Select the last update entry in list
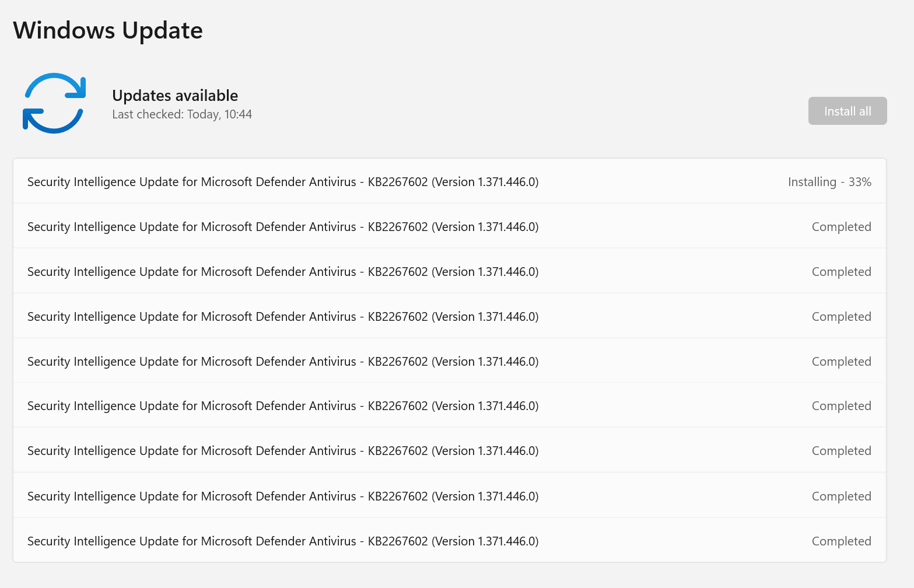The height and width of the screenshot is (588, 914). click(x=450, y=541)
